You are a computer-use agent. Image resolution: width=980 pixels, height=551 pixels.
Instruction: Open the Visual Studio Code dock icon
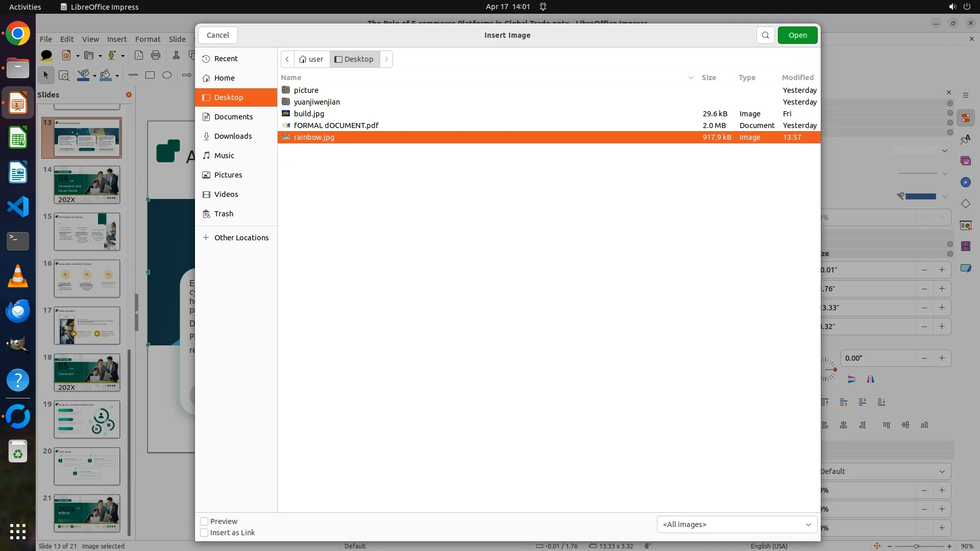click(18, 207)
